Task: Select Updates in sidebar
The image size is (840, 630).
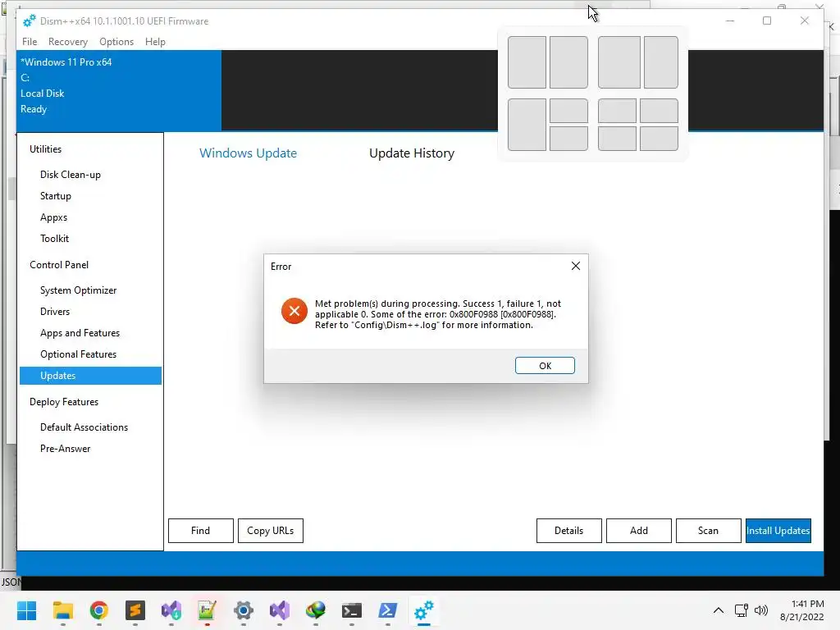Action: tap(90, 376)
